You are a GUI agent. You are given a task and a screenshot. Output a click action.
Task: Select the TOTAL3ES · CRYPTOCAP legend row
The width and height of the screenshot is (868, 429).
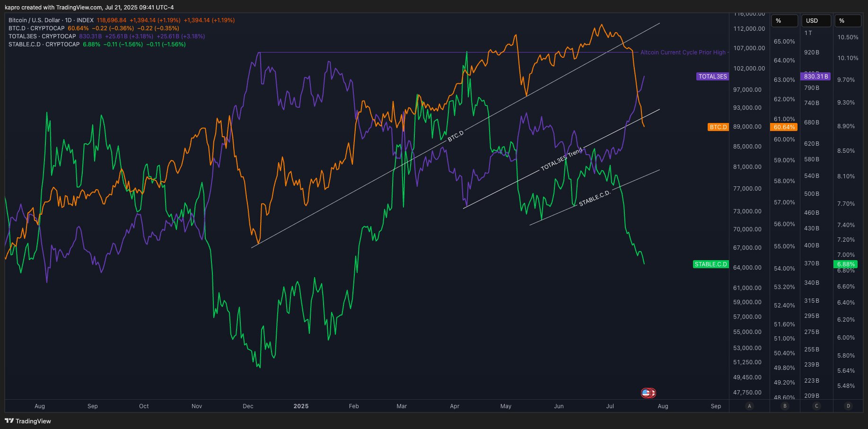(42, 36)
